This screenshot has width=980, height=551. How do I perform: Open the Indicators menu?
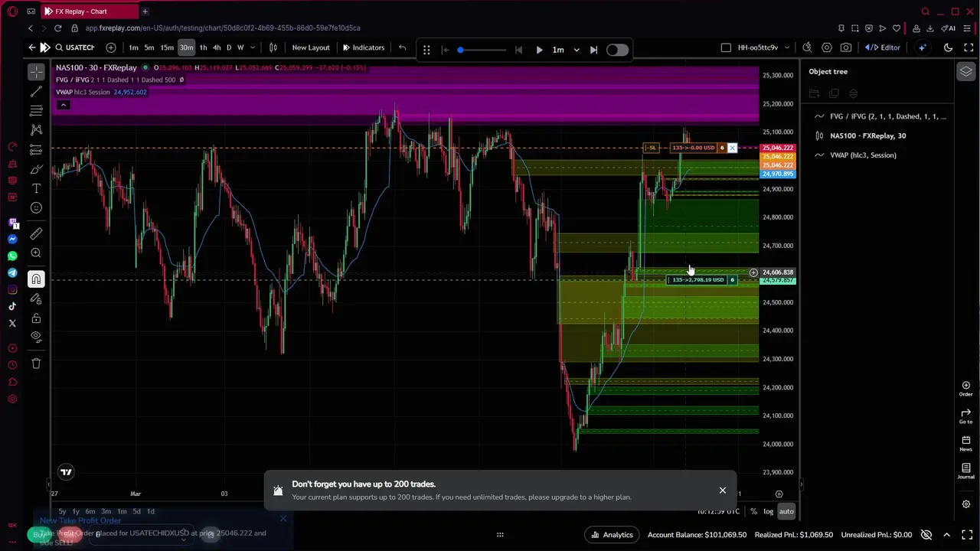click(363, 47)
